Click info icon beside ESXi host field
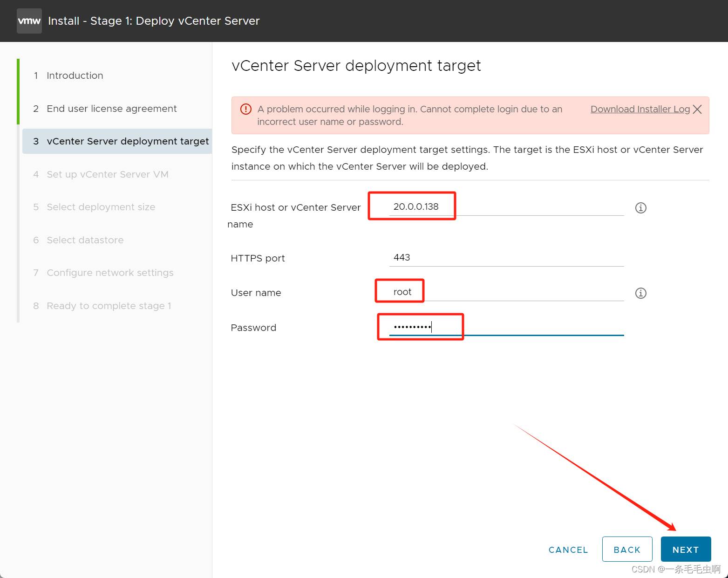728x578 pixels. pos(640,208)
